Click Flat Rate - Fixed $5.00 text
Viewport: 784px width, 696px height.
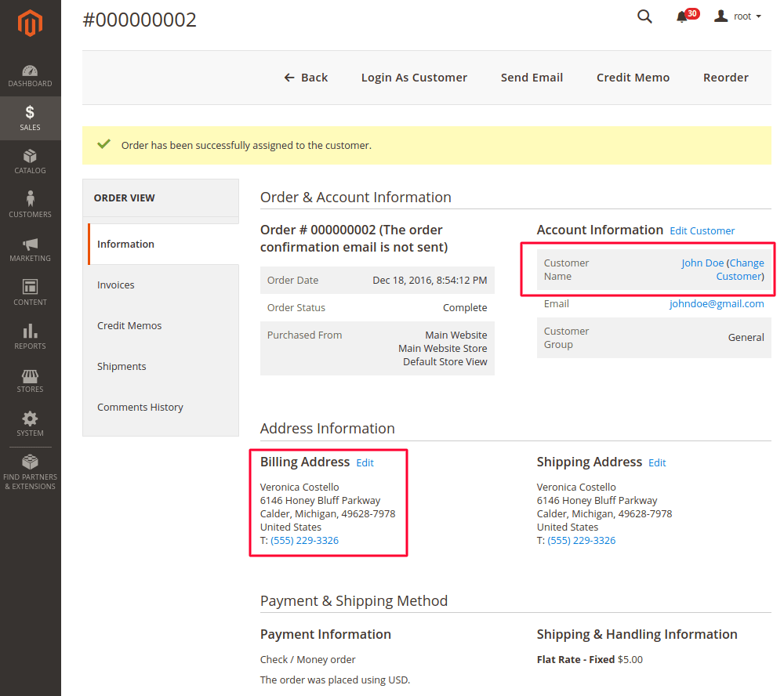[x=590, y=659]
